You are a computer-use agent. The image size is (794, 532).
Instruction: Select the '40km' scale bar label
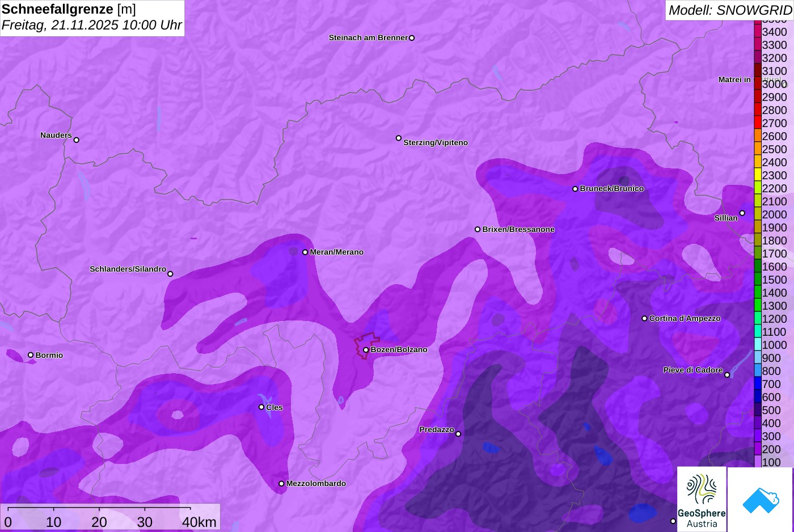(x=199, y=522)
